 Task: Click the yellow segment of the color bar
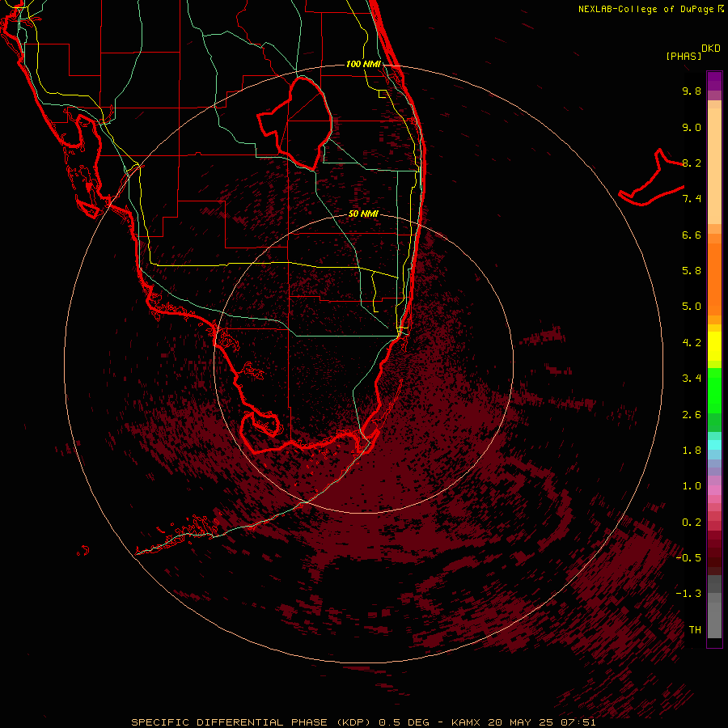(x=714, y=346)
